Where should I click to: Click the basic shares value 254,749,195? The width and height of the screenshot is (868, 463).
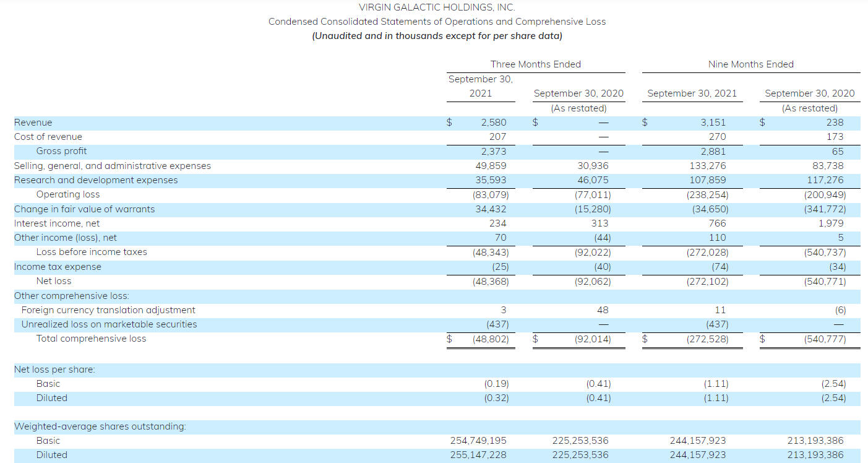478,441
